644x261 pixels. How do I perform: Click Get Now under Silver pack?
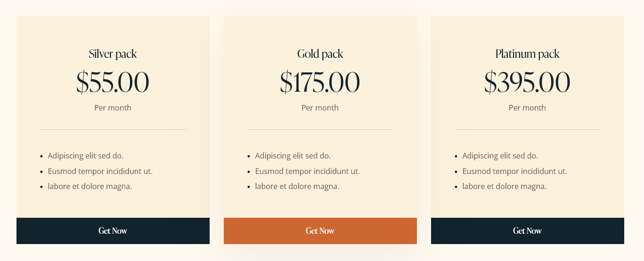113,231
